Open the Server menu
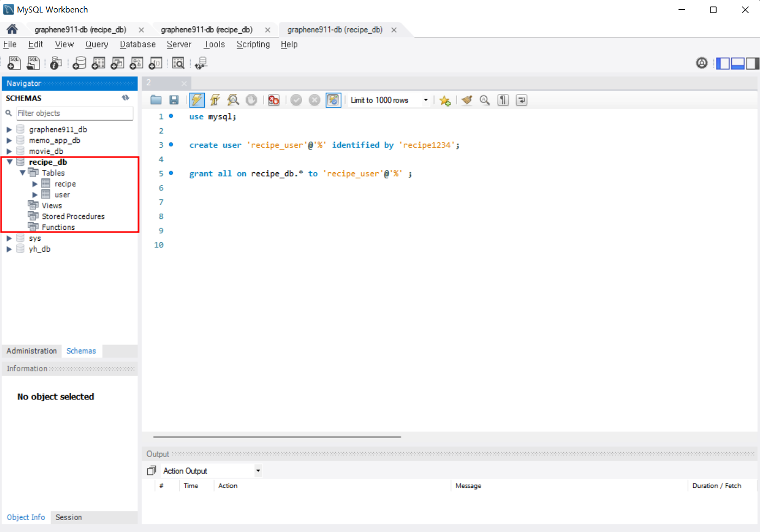Screen dimensions: 760x532 [x=179, y=45]
